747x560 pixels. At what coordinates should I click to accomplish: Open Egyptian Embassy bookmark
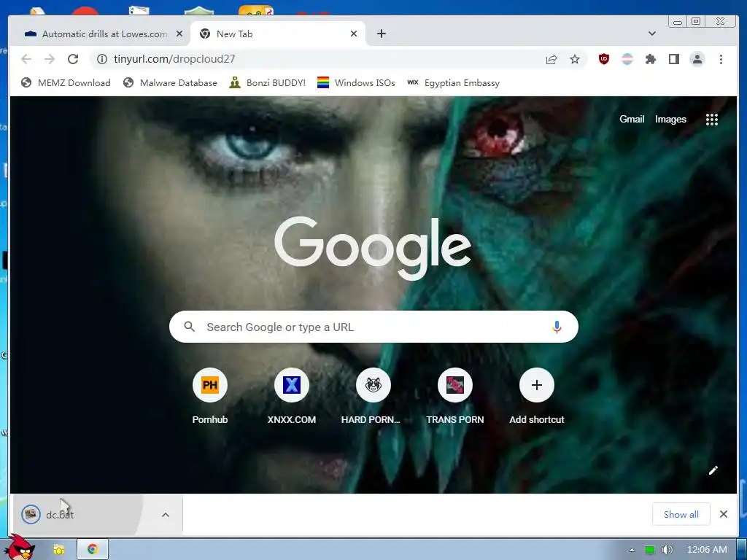[x=453, y=83]
